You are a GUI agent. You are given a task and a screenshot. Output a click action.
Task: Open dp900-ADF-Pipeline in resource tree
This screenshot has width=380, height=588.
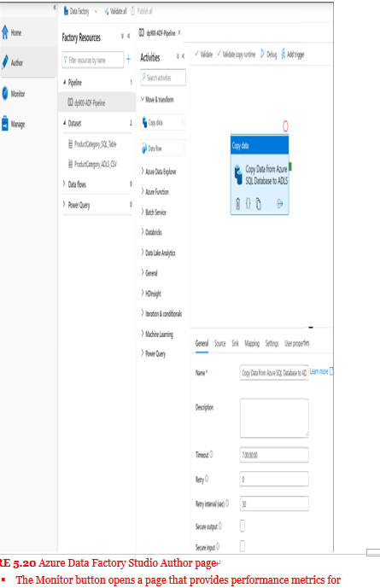(86, 102)
